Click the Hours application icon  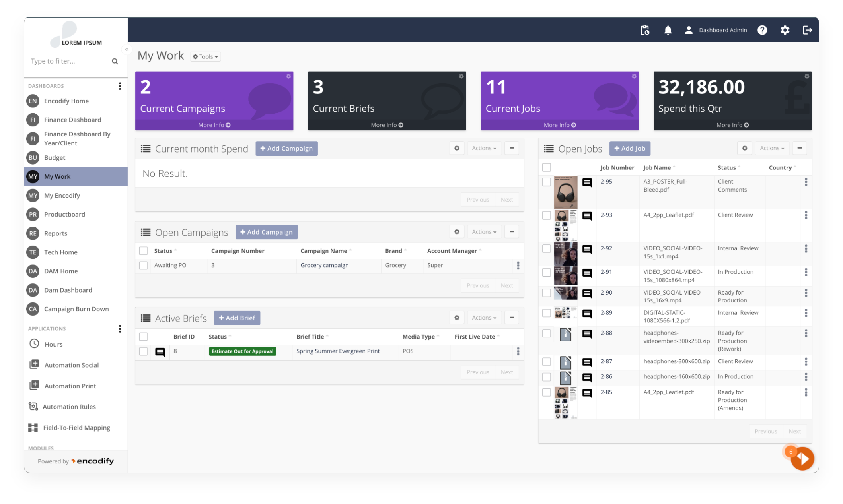point(34,344)
